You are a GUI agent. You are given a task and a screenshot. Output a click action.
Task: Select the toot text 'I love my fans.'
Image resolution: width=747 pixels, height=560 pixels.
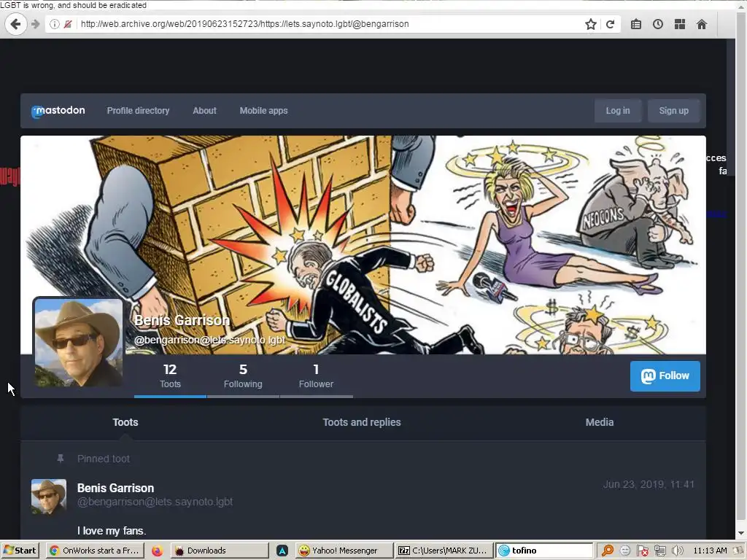point(112,531)
